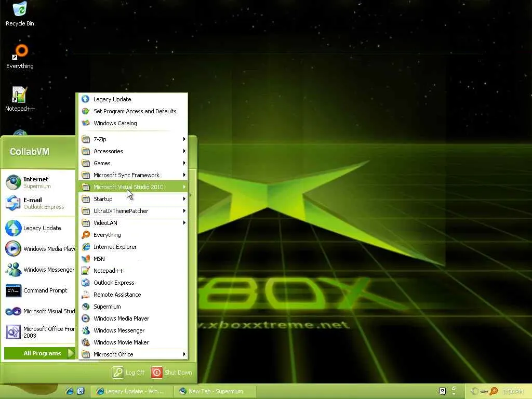This screenshot has height=399, width=532.
Task: Click the Everything magnifier icon in programs list
Action: [x=86, y=235]
